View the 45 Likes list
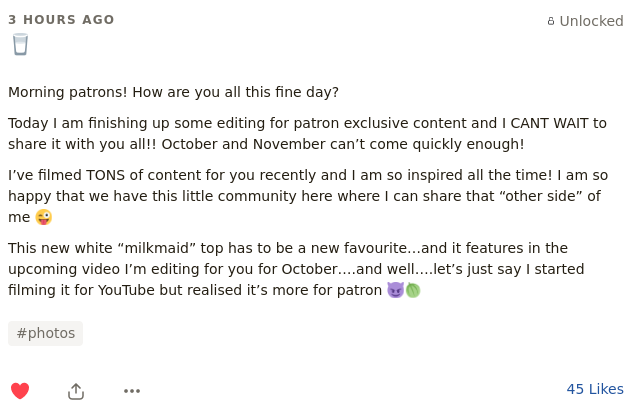 pyautogui.click(x=595, y=389)
